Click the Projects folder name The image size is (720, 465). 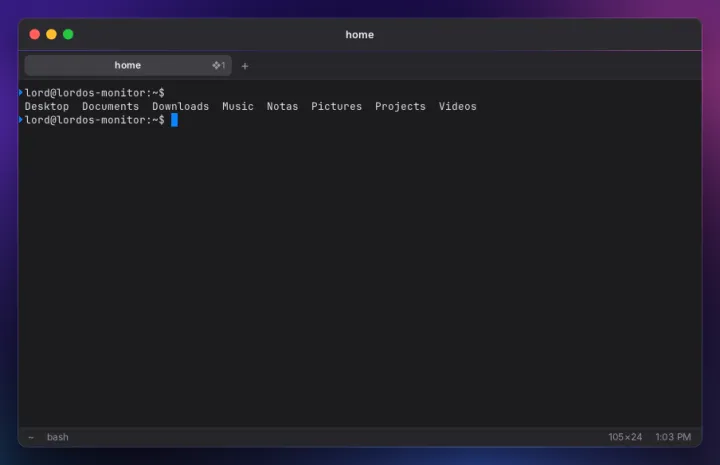400,106
